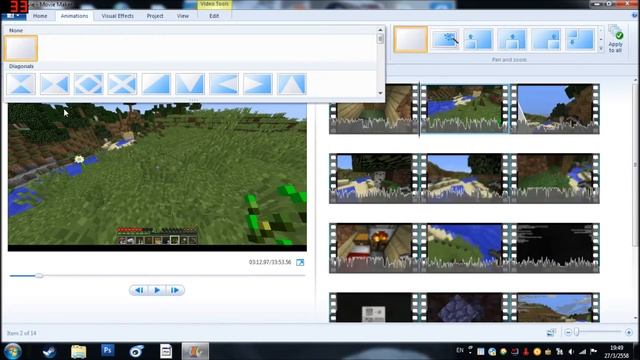640x360 pixels.
Task: Apply the X-cross diagonal transition
Action: pos(122,84)
